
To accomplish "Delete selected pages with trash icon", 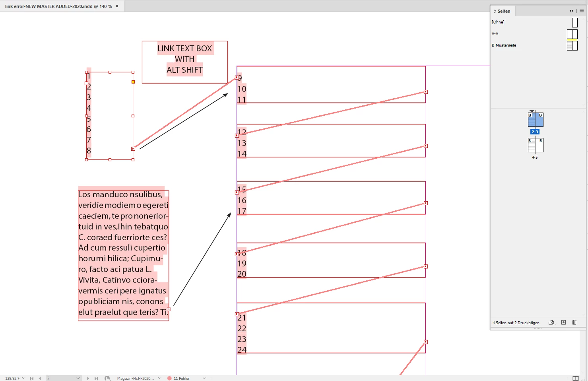I will coord(574,323).
